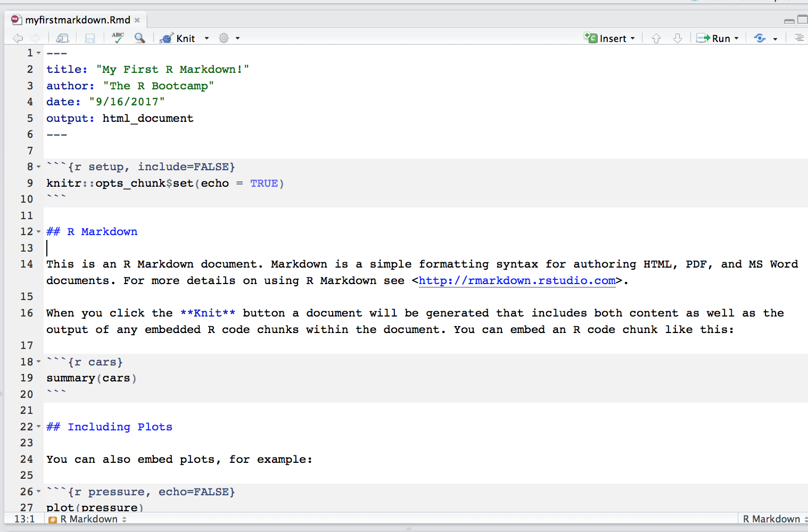Click the knitr::opts_chunk$set line
This screenshot has height=532, width=808.
[165, 183]
